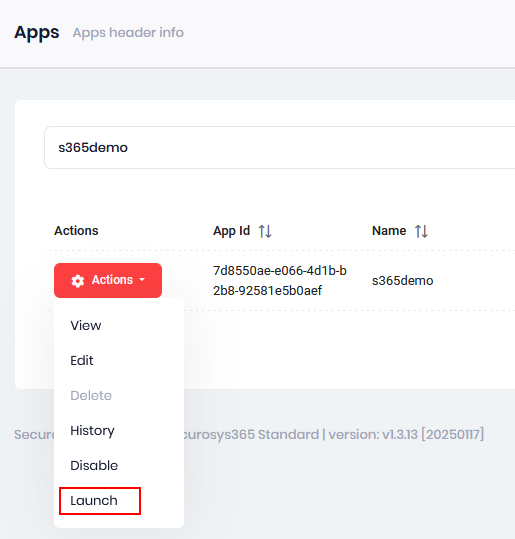Click the Apps page title

pos(37,33)
